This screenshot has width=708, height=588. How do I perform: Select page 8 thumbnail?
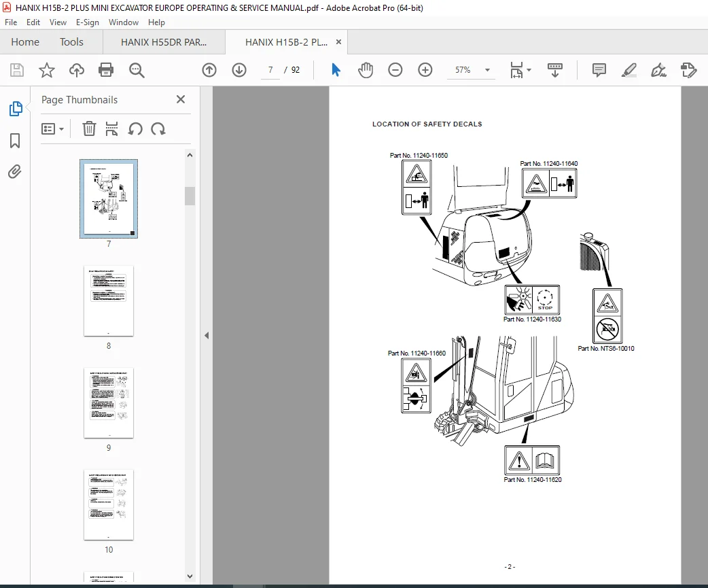109,300
